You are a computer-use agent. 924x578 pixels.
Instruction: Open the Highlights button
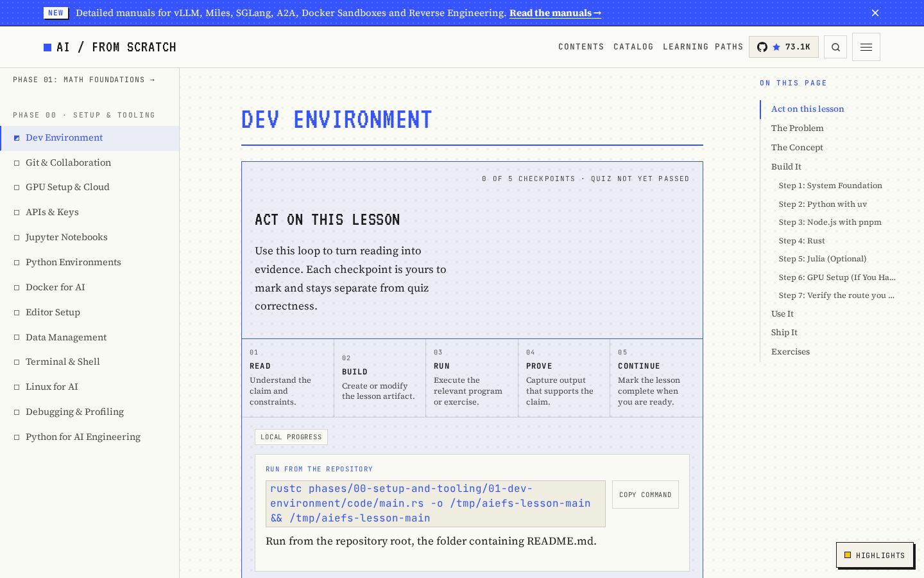point(875,555)
